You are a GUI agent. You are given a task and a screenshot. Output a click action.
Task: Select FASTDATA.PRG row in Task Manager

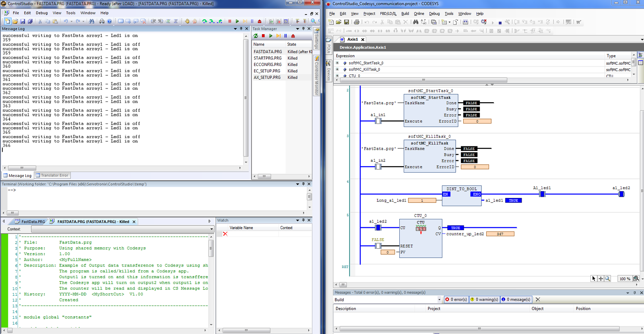(282, 52)
